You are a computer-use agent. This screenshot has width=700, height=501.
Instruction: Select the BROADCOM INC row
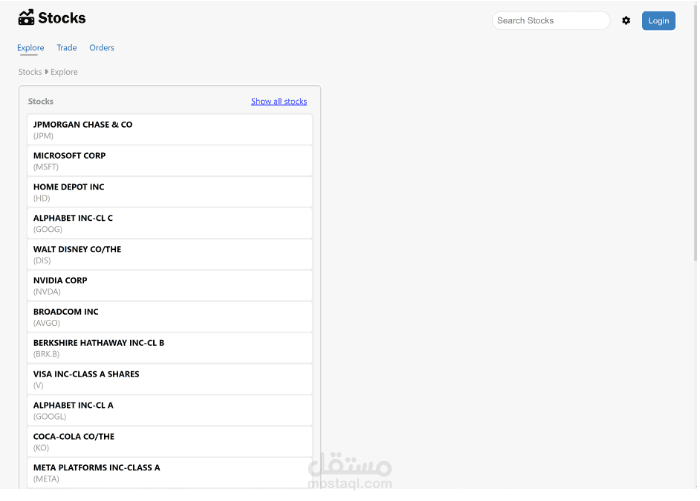pos(170,317)
